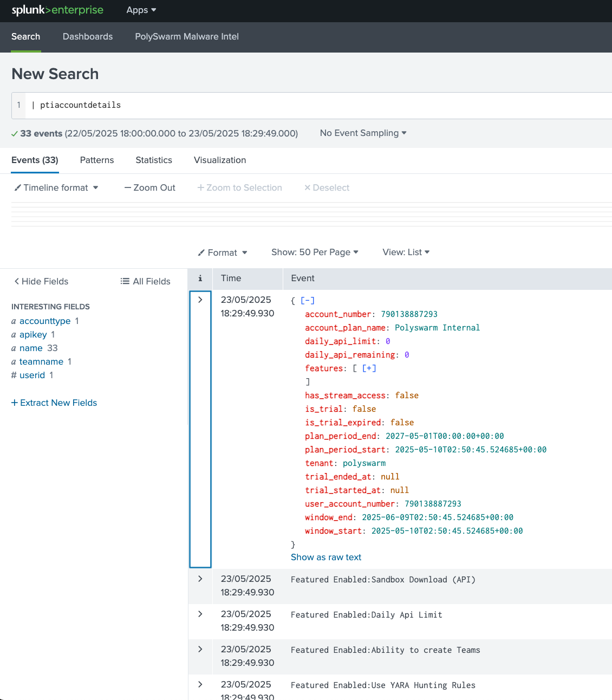Click the plan_period_end timestamp value
612x700 pixels.
445,436
